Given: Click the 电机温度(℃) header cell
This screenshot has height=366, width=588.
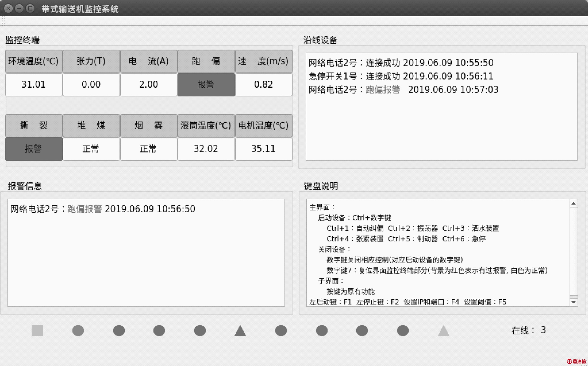Looking at the screenshot, I should click(263, 125).
